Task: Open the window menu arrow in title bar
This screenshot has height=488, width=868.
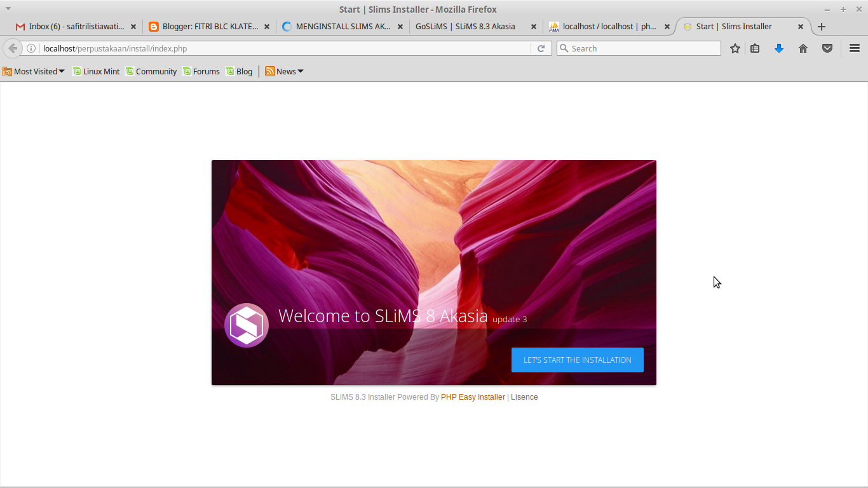Action: pyautogui.click(x=8, y=9)
